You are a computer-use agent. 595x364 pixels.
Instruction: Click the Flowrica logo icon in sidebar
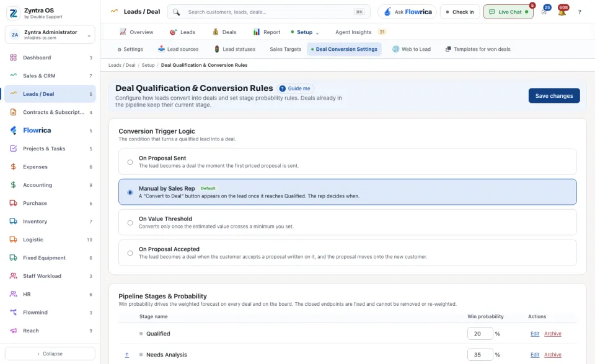[x=13, y=131]
